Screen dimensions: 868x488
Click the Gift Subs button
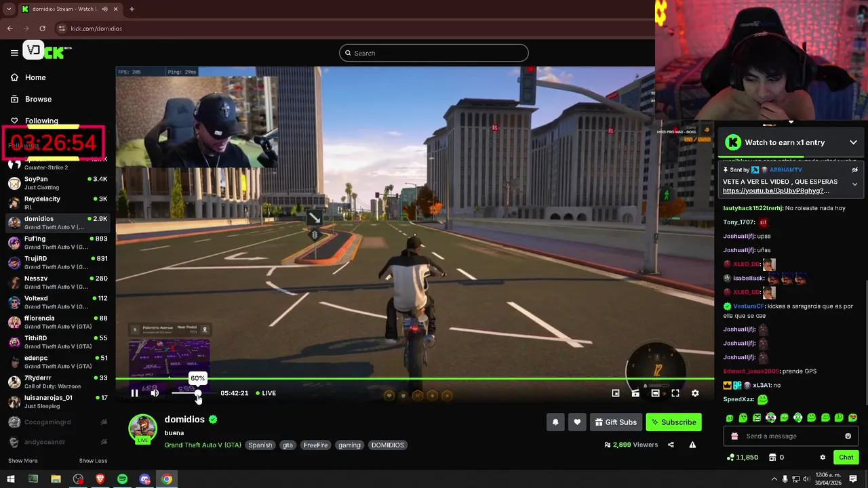[x=616, y=422]
